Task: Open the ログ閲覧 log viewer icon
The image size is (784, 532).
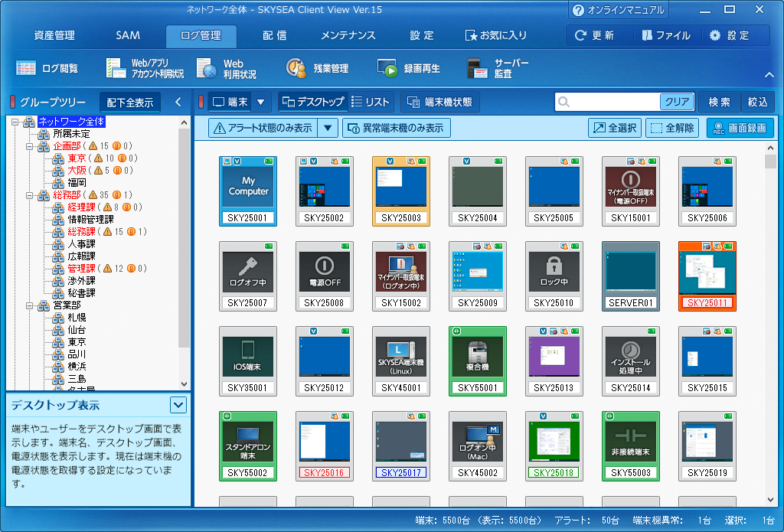Action: click(x=47, y=68)
